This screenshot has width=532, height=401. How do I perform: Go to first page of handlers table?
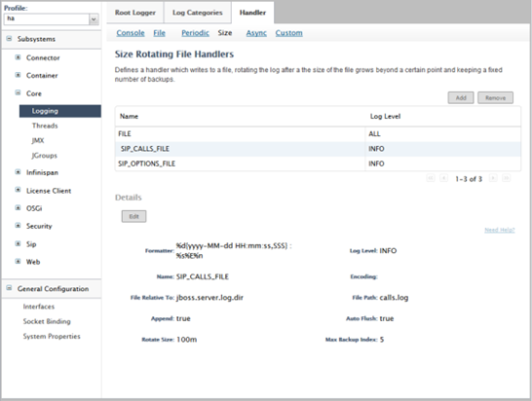tap(431, 178)
